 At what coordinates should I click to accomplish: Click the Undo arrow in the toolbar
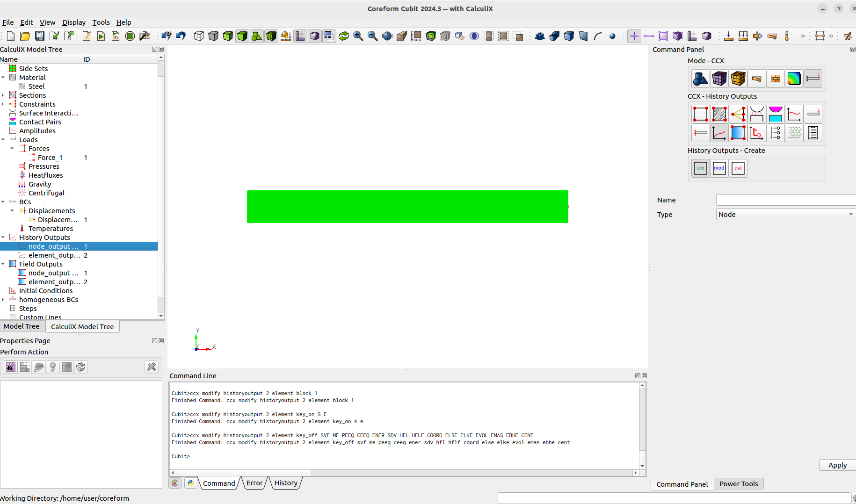181,36
